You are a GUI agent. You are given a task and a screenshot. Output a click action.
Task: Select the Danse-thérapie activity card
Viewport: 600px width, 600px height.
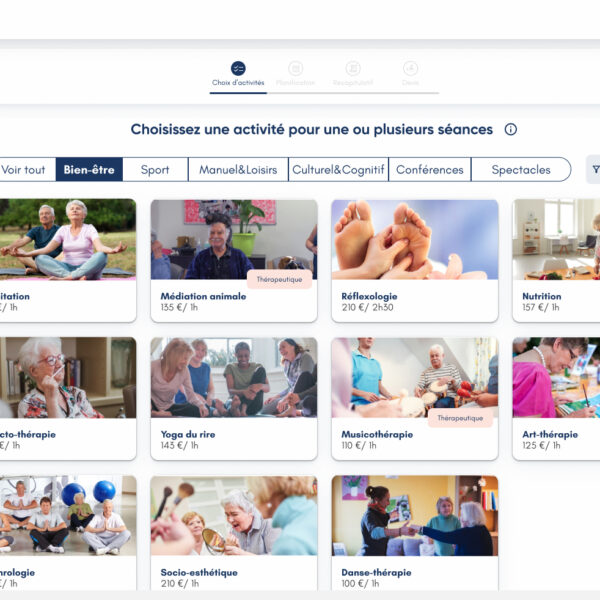[x=415, y=533]
